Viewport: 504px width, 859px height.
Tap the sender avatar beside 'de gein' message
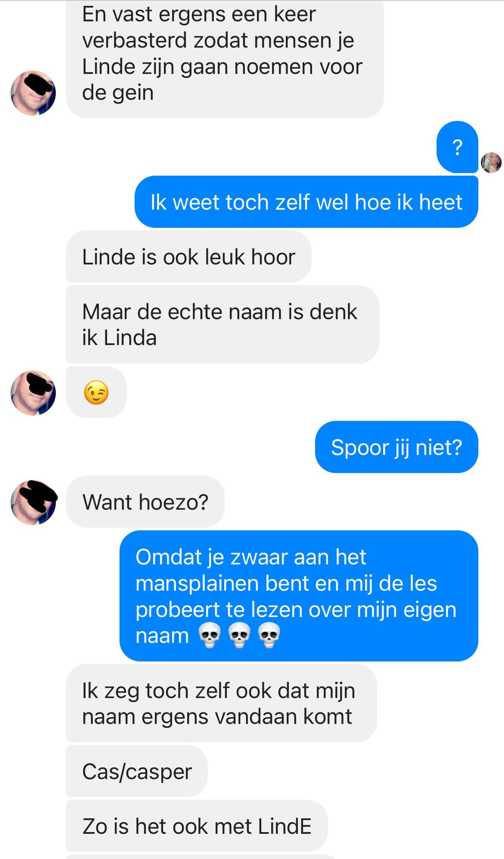point(33,93)
